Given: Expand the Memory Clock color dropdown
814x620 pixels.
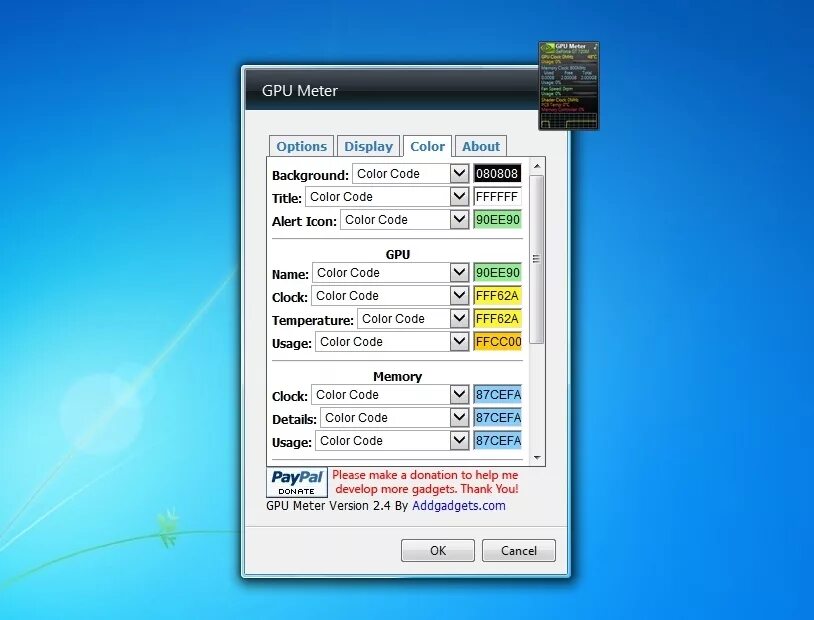Looking at the screenshot, I should [x=390, y=395].
